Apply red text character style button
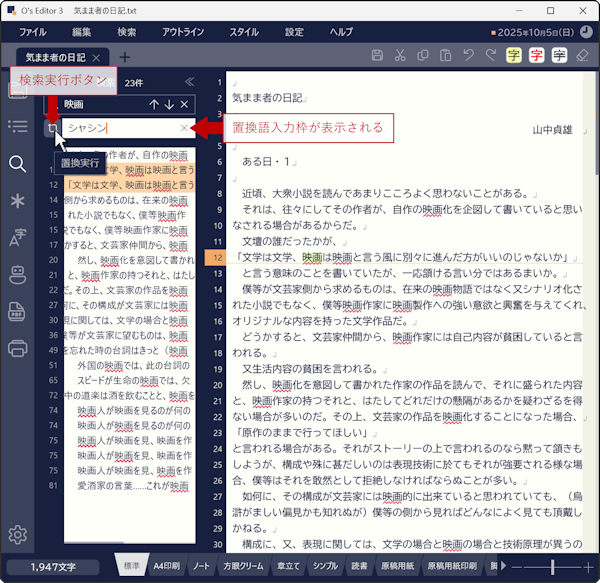 [x=538, y=56]
